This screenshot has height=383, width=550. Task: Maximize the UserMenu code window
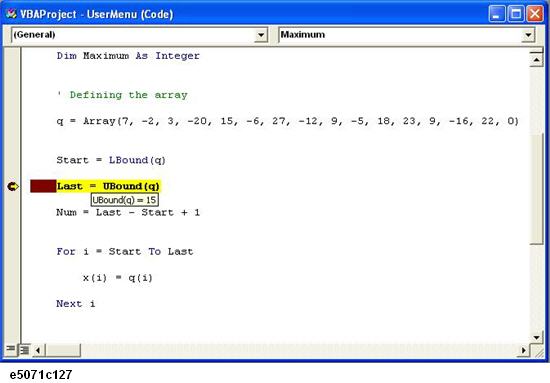click(516, 14)
